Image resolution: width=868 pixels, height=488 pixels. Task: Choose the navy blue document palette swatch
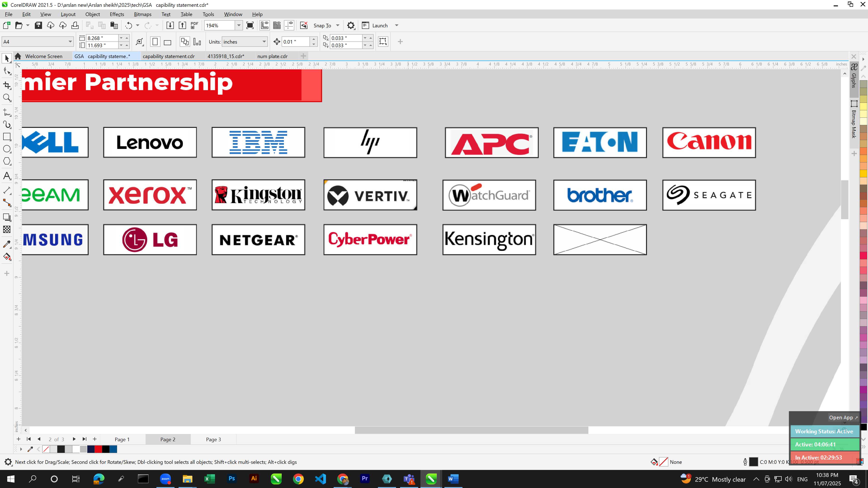pos(91,449)
